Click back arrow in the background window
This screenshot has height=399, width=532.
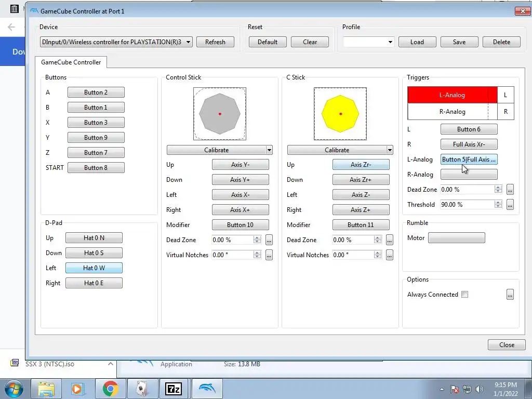pyautogui.click(x=11, y=27)
